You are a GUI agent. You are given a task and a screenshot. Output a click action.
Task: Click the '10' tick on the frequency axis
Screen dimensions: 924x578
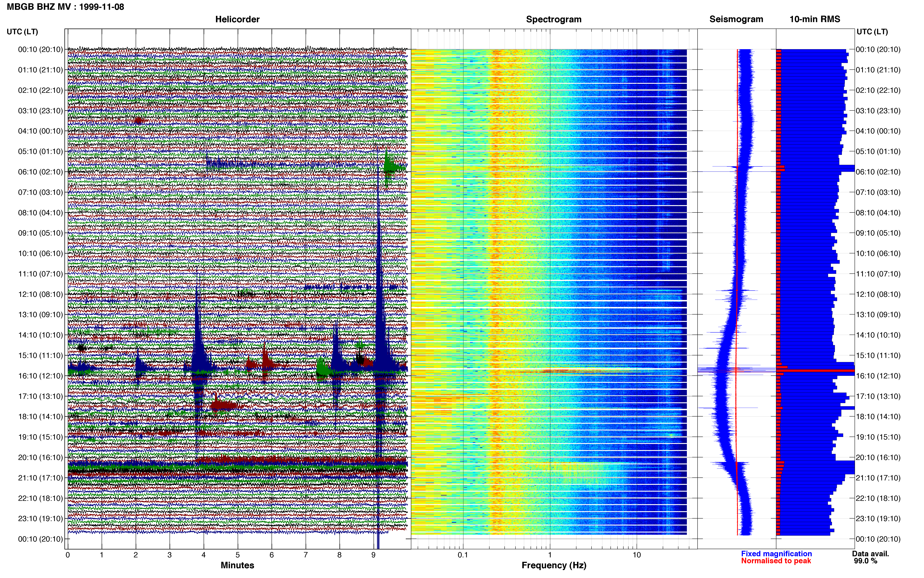[637, 555]
